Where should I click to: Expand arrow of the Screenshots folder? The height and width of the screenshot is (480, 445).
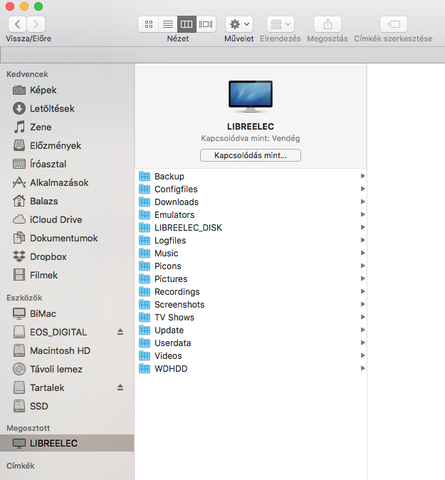(363, 304)
